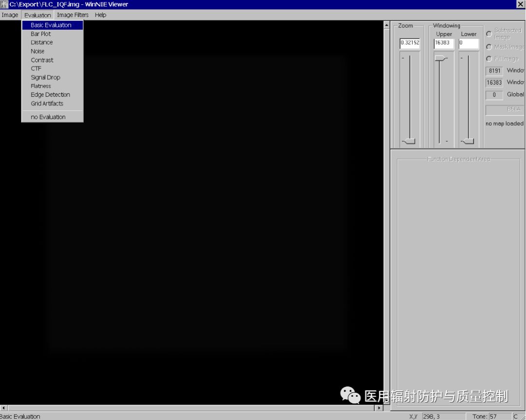This screenshot has width=526, height=420.
Task: Close the open Evaluation menu
Action: tap(38, 15)
